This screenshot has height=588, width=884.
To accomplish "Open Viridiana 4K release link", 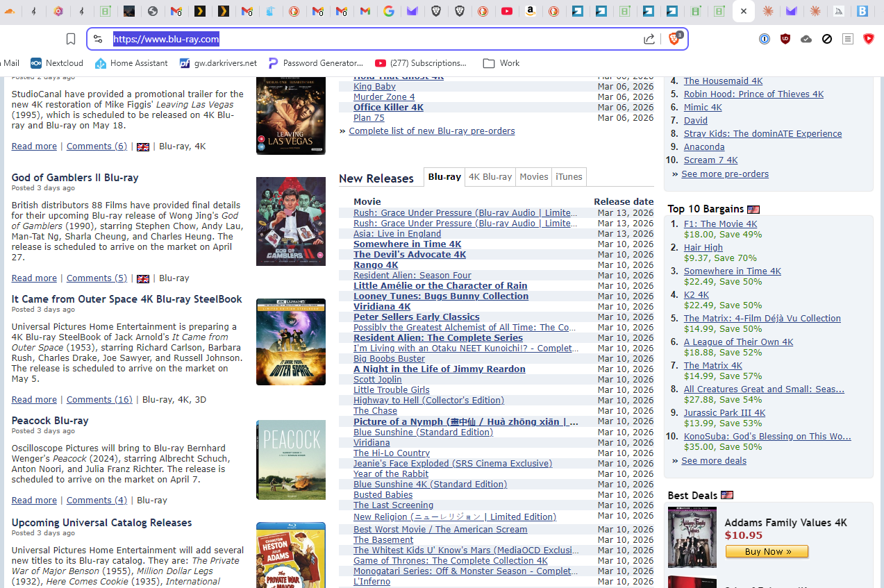I will 382,307.
